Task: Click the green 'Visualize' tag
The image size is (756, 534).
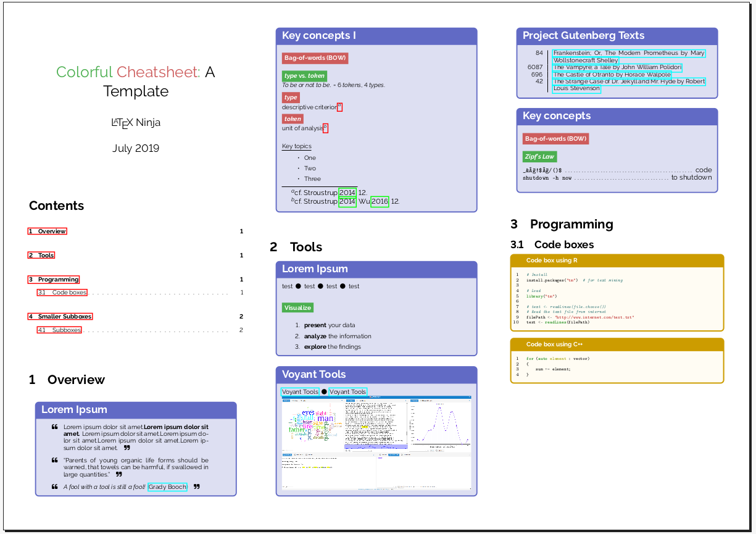Action: (298, 307)
